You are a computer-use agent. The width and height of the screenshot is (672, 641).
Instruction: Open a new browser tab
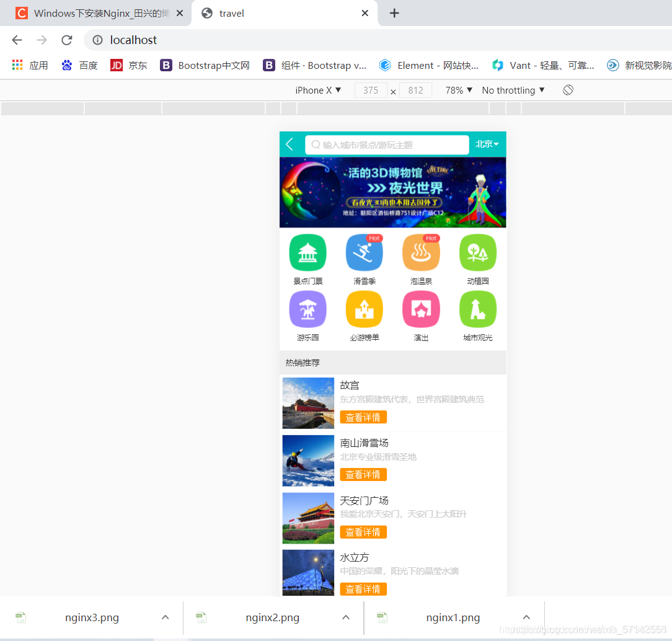(x=394, y=13)
